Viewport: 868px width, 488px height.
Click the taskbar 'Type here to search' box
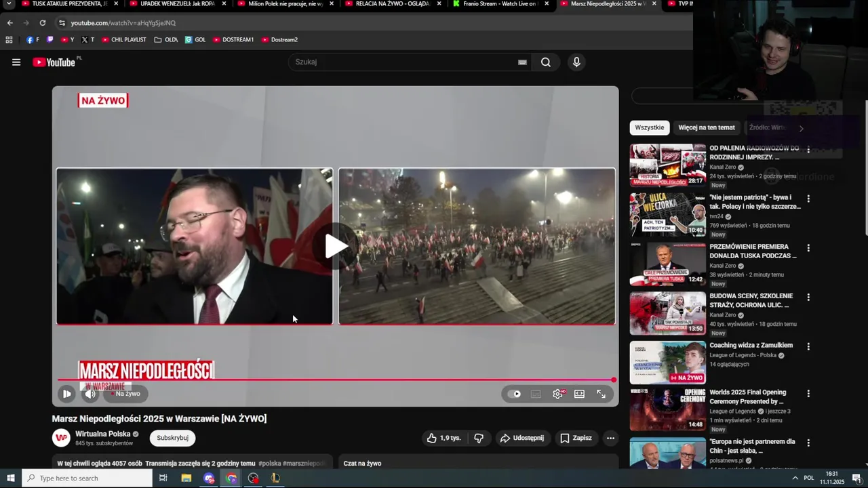[x=87, y=478]
